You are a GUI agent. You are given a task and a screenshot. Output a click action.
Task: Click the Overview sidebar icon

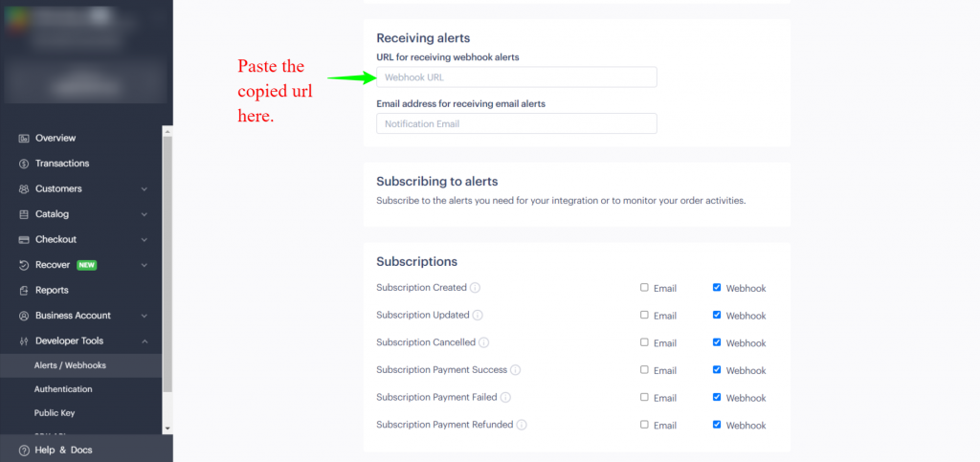pyautogui.click(x=24, y=138)
